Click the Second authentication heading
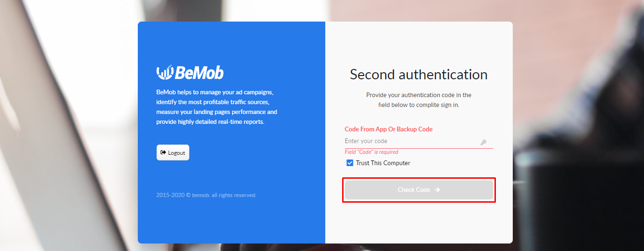 [419, 75]
